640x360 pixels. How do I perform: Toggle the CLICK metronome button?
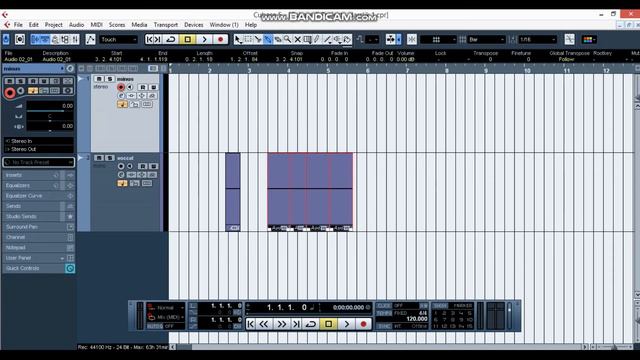coord(384,306)
